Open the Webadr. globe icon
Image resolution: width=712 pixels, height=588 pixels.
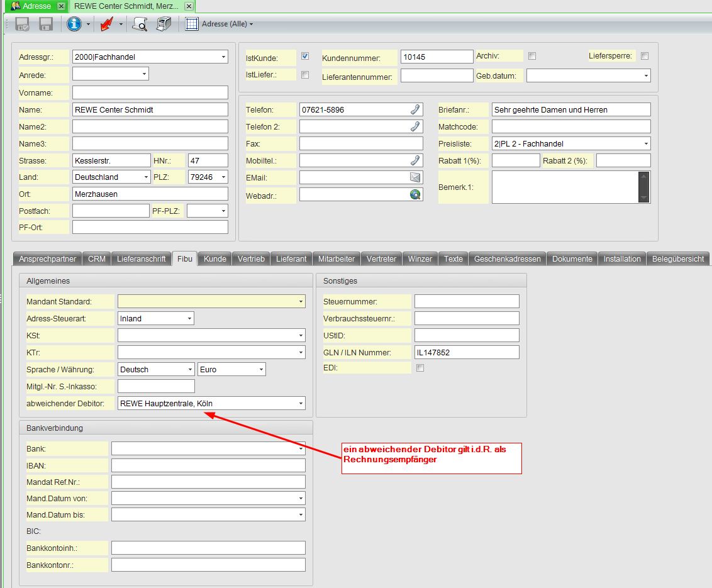point(415,194)
